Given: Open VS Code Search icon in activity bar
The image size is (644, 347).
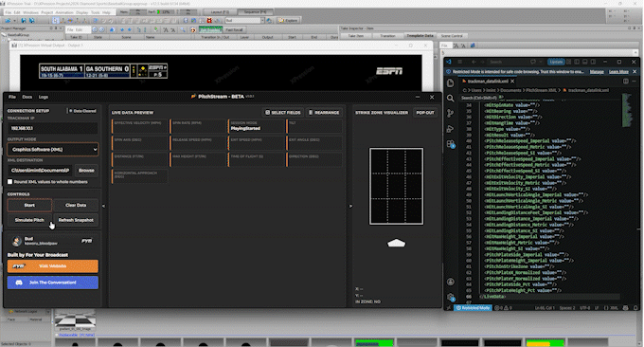Looking at the screenshot, I should click(x=451, y=99).
